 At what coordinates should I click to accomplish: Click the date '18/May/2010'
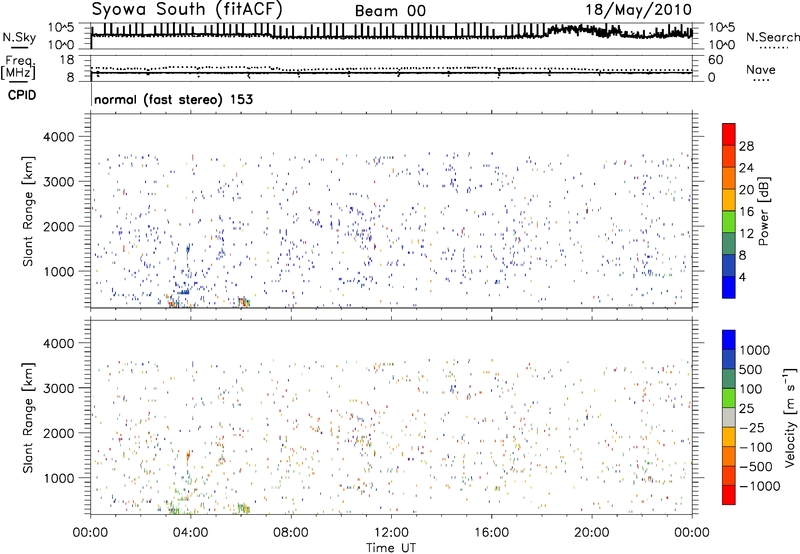click(x=638, y=10)
